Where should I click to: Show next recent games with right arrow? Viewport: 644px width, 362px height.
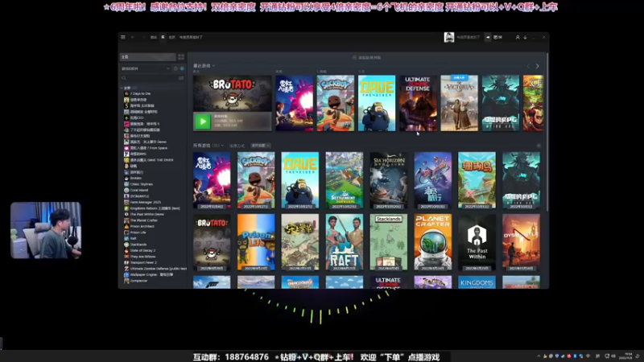[x=537, y=66]
